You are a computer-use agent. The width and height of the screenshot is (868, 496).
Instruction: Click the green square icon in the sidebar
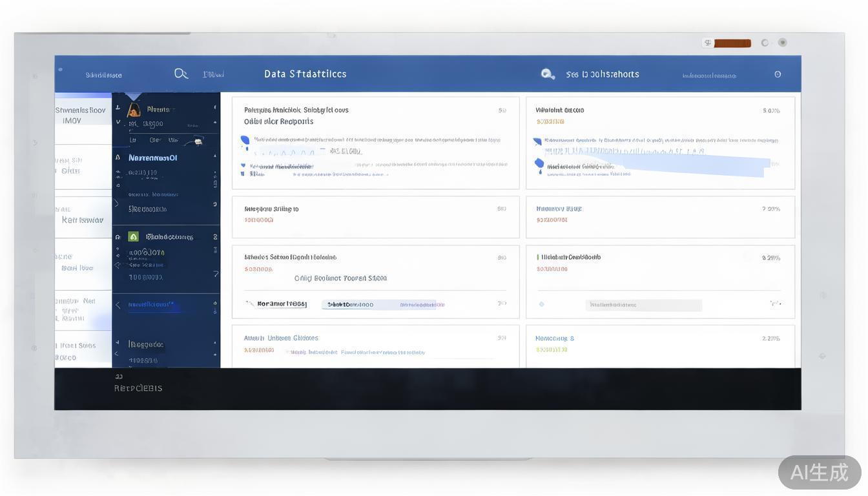click(133, 236)
